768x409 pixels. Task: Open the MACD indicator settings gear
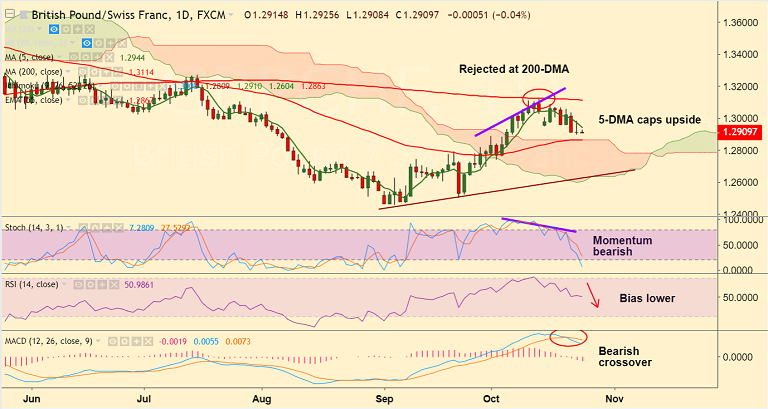click(124, 341)
